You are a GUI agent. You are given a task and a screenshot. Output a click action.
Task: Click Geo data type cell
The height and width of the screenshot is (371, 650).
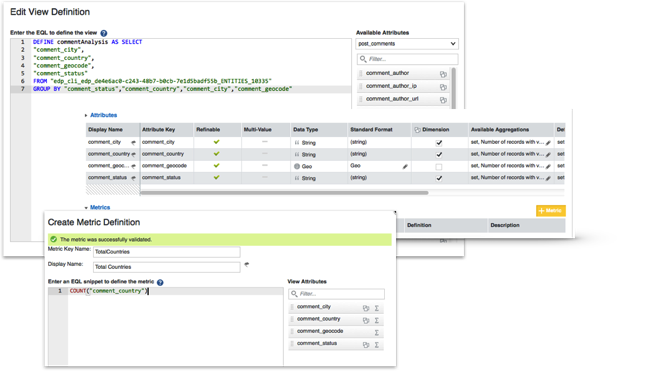[x=319, y=166]
